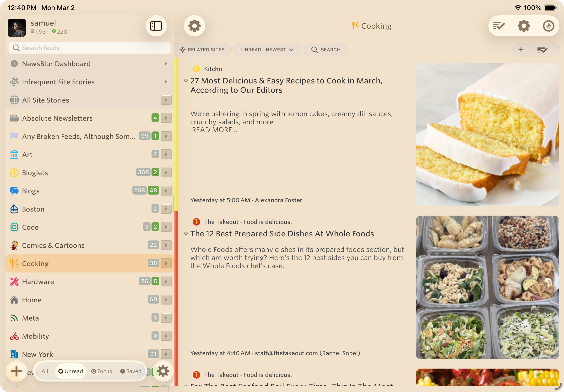Toggle the sidebar layout icon
The width and height of the screenshot is (564, 392).
pos(156,26)
